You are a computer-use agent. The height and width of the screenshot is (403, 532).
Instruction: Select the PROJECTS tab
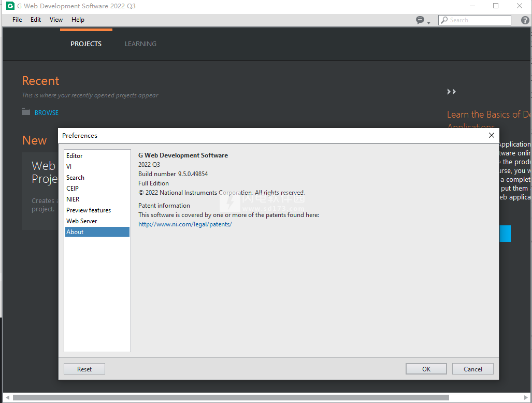tap(86, 44)
